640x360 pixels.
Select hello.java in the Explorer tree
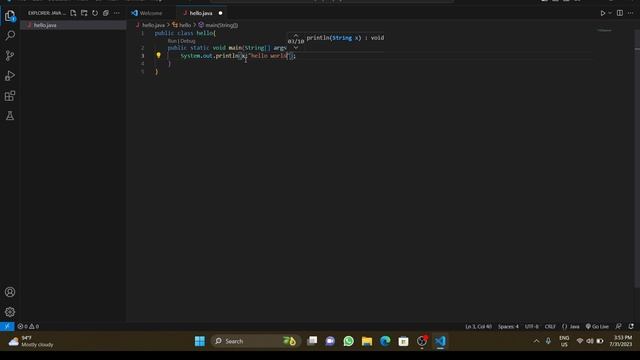[73, 25]
